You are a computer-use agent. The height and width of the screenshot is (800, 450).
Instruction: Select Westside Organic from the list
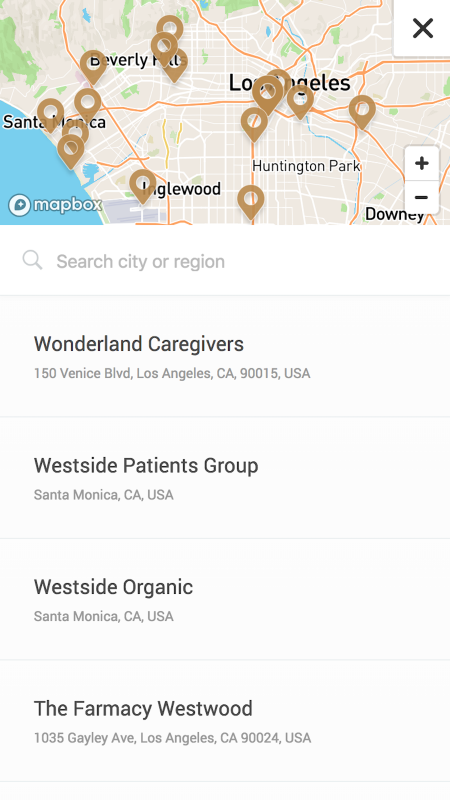pyautogui.click(x=225, y=599)
